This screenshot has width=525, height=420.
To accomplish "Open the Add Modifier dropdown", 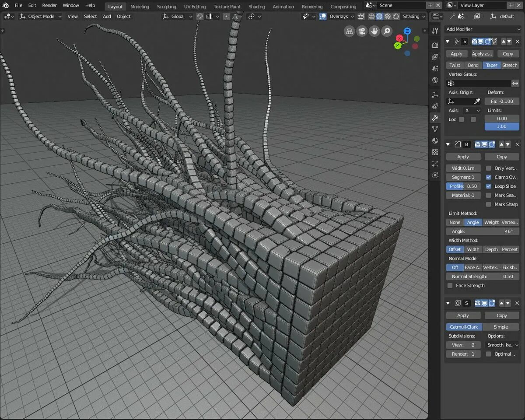I will pyautogui.click(x=482, y=29).
